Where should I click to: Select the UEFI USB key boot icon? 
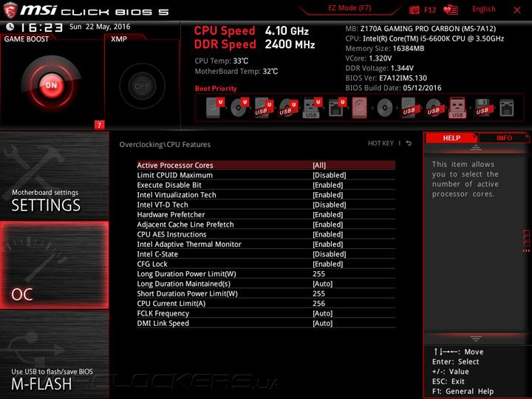click(x=312, y=108)
